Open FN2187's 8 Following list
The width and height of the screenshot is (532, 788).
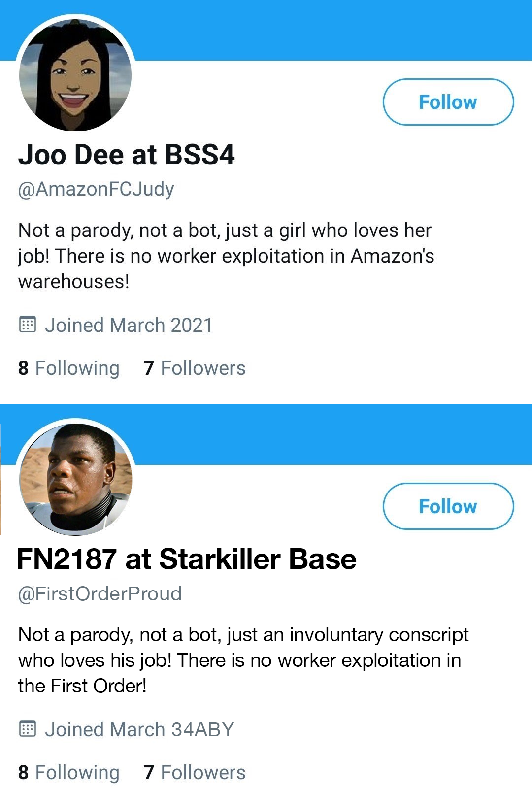[x=69, y=772]
